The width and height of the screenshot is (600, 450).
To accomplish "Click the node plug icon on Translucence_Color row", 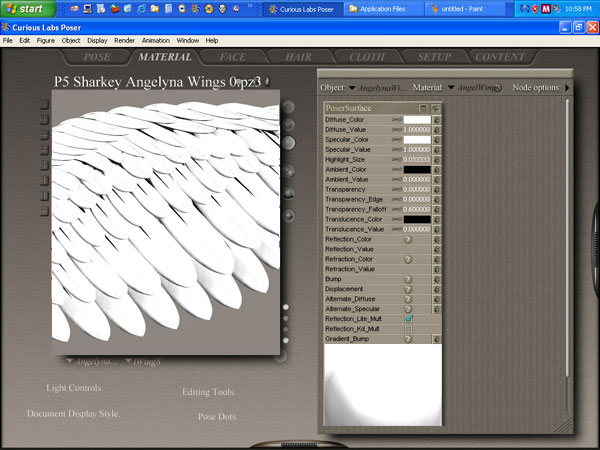I will pos(437,219).
